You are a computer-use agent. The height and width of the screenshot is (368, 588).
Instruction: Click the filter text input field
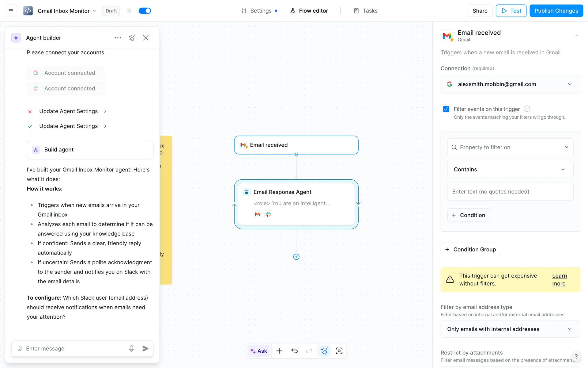pos(510,192)
